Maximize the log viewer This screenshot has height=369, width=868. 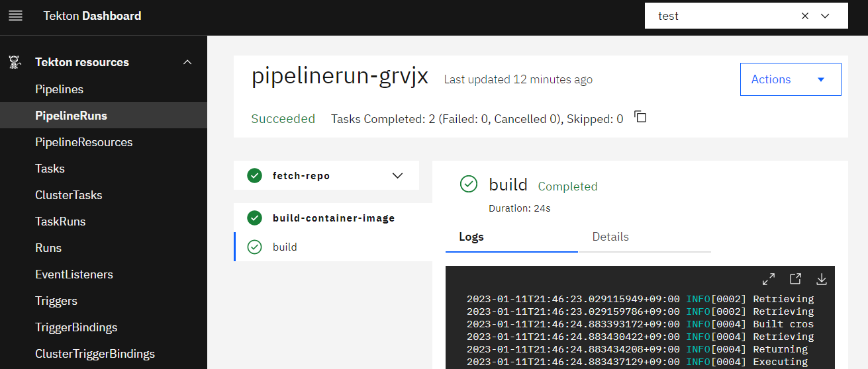coord(769,280)
